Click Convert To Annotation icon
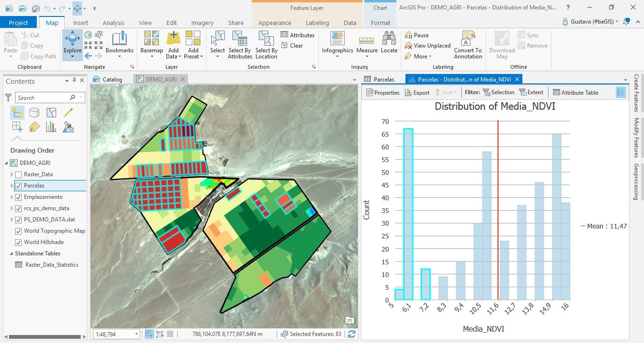The image size is (644, 343). [x=468, y=40]
